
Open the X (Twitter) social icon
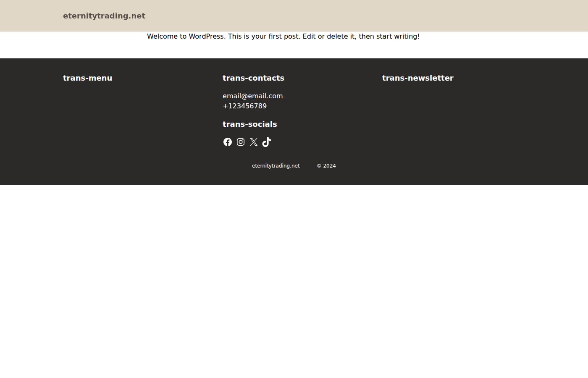pyautogui.click(x=254, y=142)
